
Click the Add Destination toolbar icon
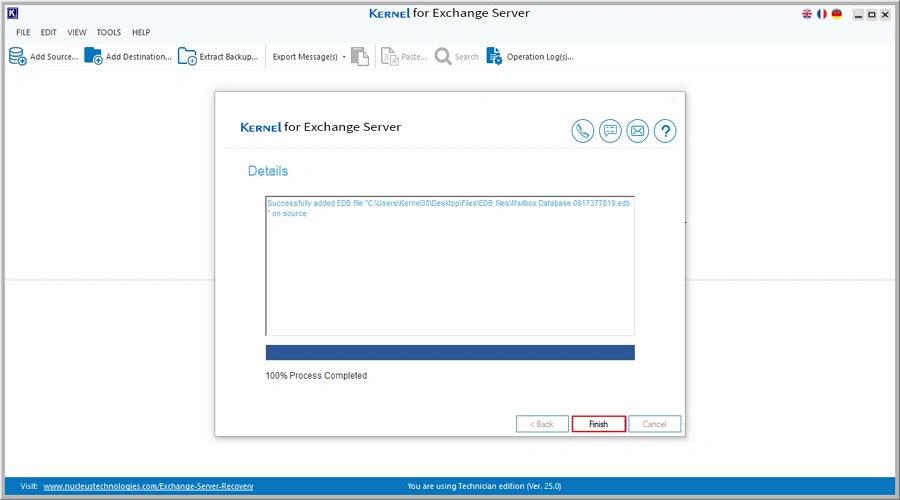pyautogui.click(x=93, y=56)
